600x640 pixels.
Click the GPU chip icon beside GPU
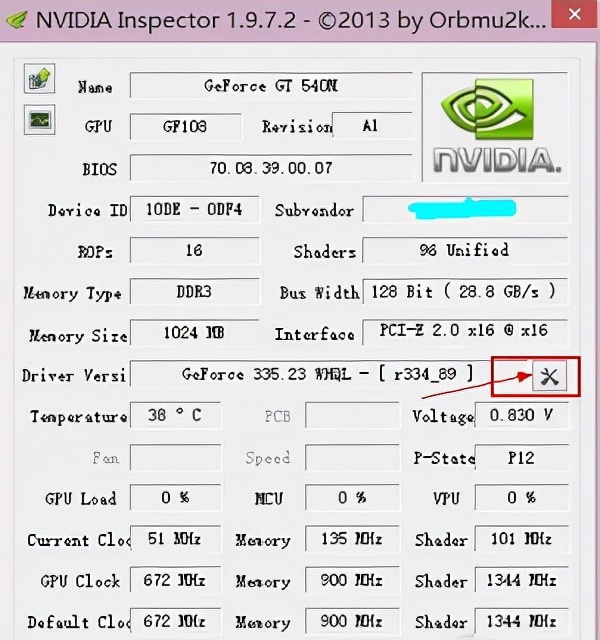tap(39, 120)
